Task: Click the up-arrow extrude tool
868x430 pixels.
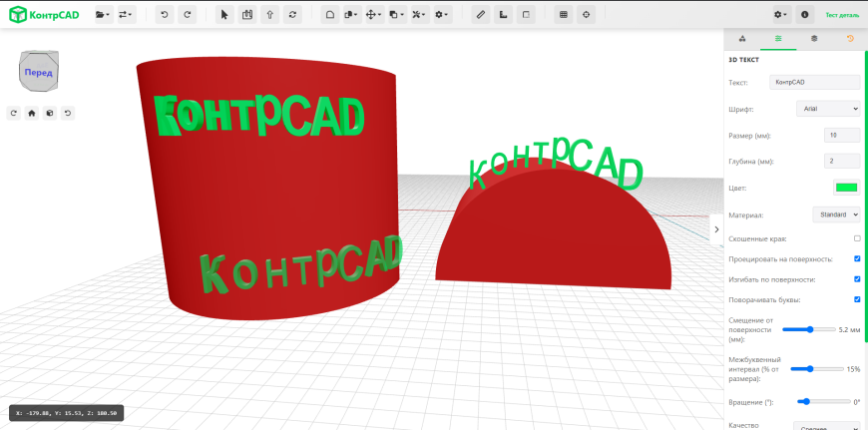Action: pyautogui.click(x=269, y=15)
